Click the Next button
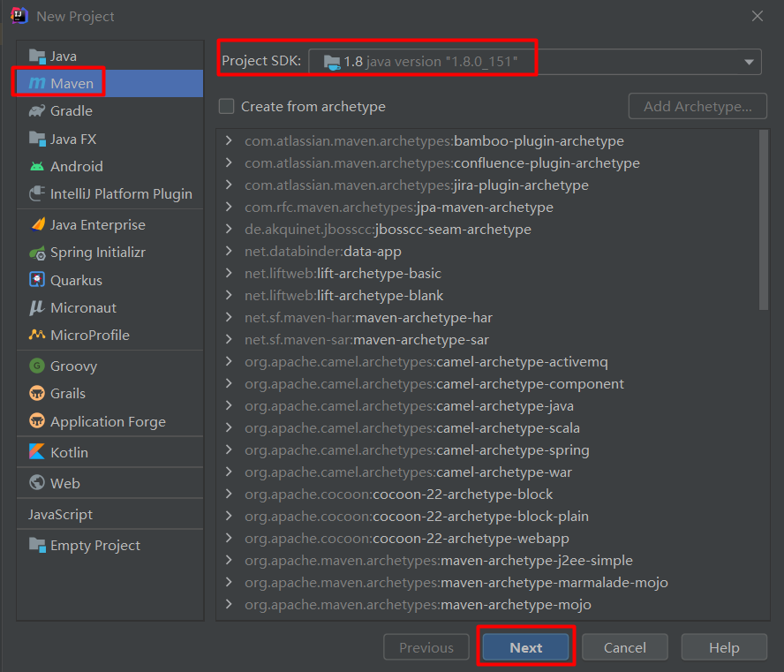 click(525, 647)
